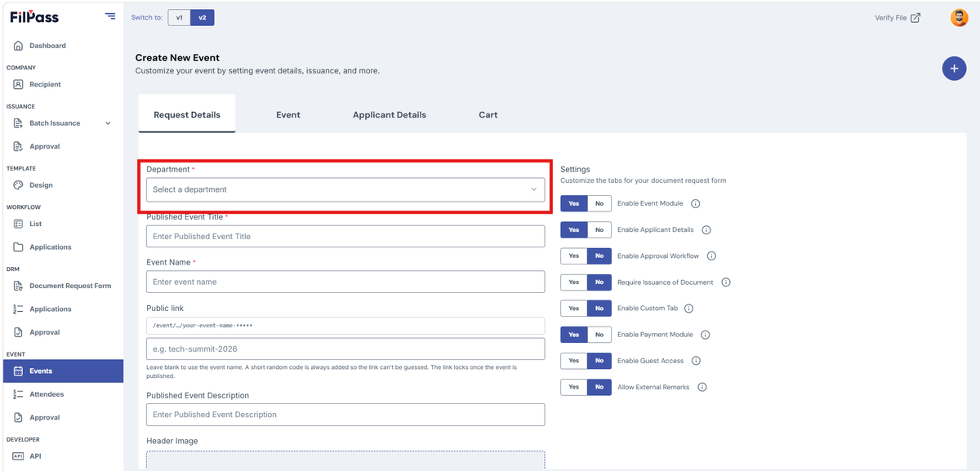
Task: Set Enable Payment Module to No
Action: 599,335
